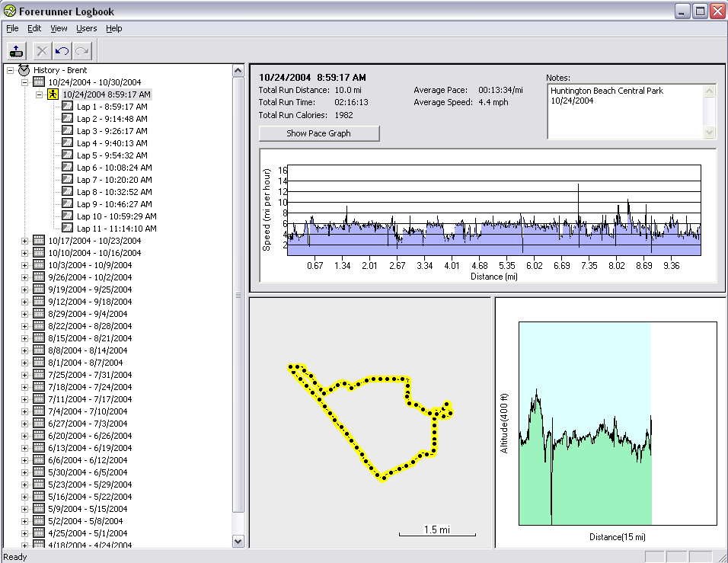Click the history tree vertical scrollbar thumb
The image size is (728, 563).
(238, 295)
